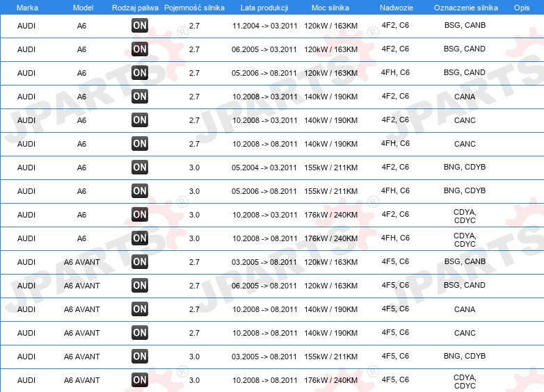Click the Lata produkcji column header
Viewport: 544px width, 392px height.
pyautogui.click(x=264, y=8)
